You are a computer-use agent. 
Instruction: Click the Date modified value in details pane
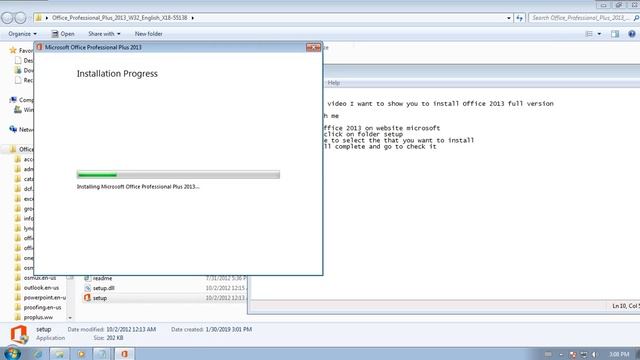(131, 329)
